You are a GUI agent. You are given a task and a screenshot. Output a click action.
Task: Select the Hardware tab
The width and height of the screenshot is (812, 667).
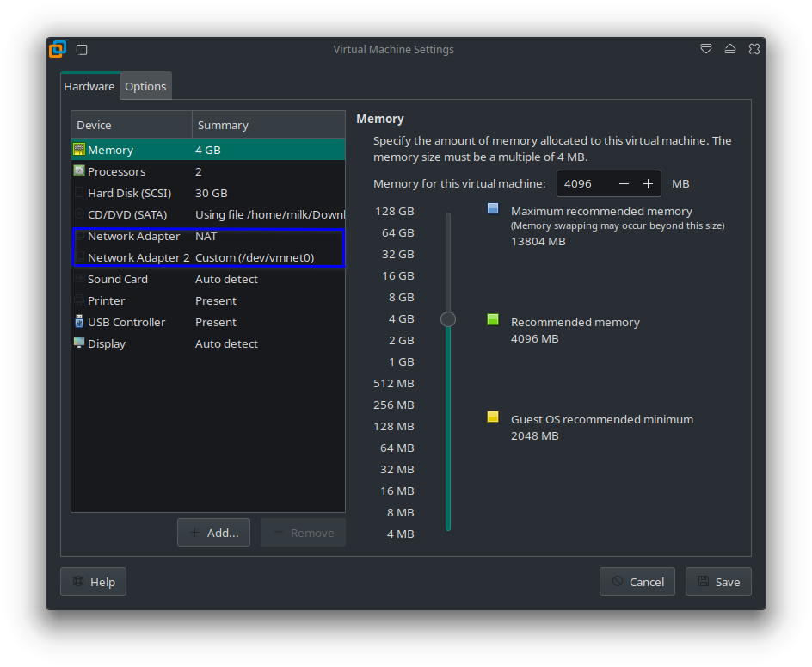(x=89, y=86)
